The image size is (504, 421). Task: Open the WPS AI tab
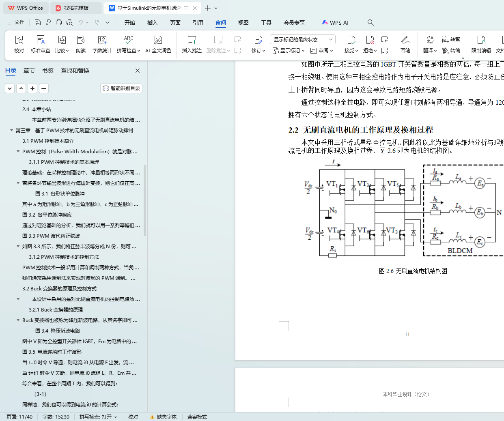(335, 23)
